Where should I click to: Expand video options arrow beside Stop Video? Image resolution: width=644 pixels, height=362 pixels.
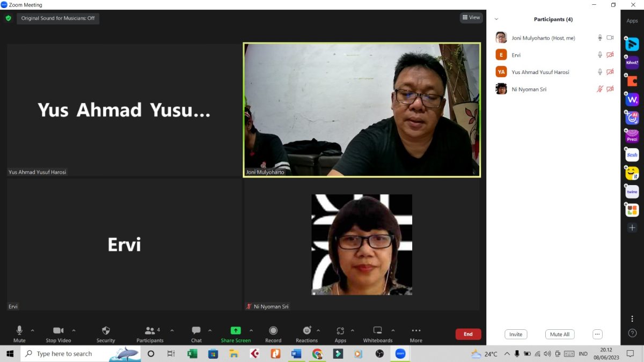click(x=74, y=330)
